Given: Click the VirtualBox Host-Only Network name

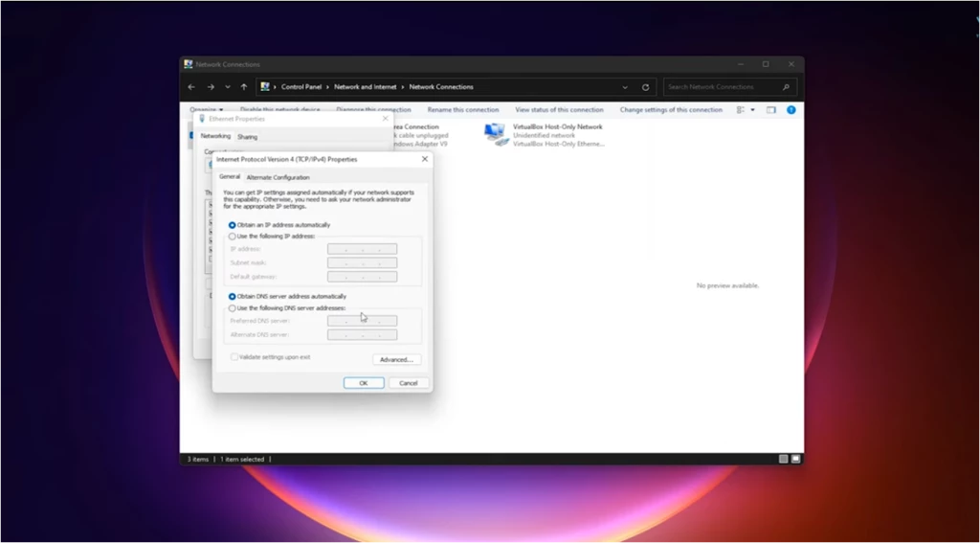Looking at the screenshot, I should pos(558,127).
